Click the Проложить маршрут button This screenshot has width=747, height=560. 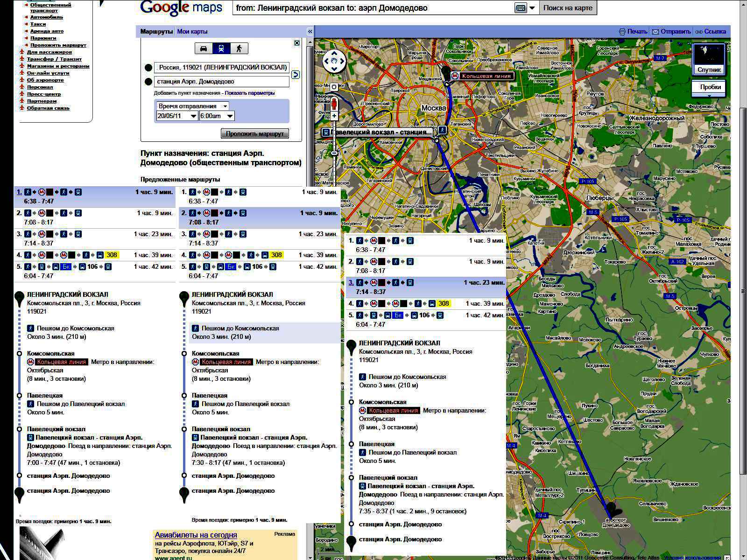pos(255,133)
